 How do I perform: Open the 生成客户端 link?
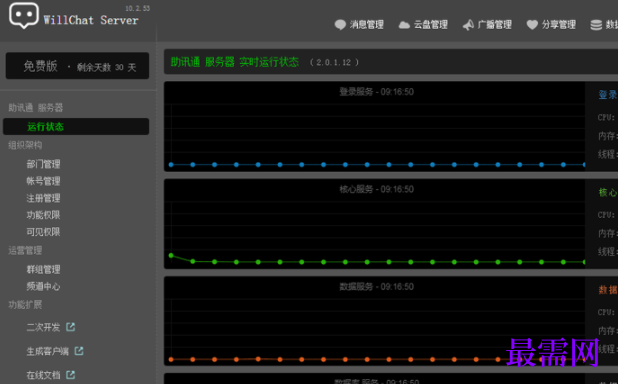tap(48, 351)
